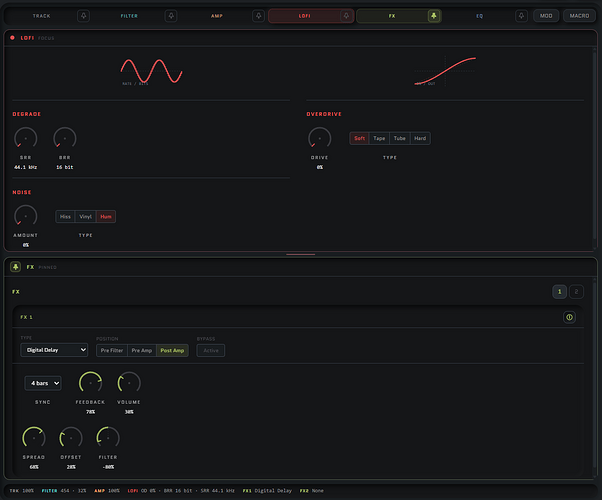
Task: Open the MACRO panel
Action: click(x=579, y=16)
